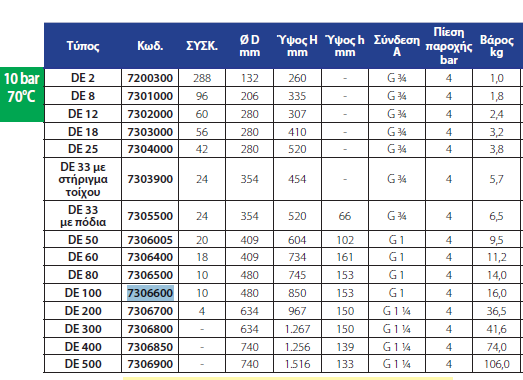Click the 106,0 weight value
Image resolution: width=523 pixels, height=380 pixels.
click(x=497, y=364)
